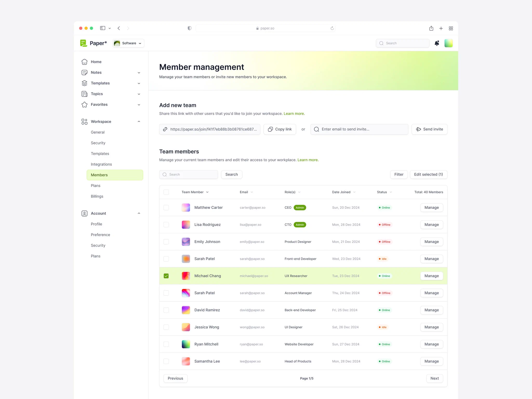
Task: Click the browser share icon
Action: (x=431, y=28)
